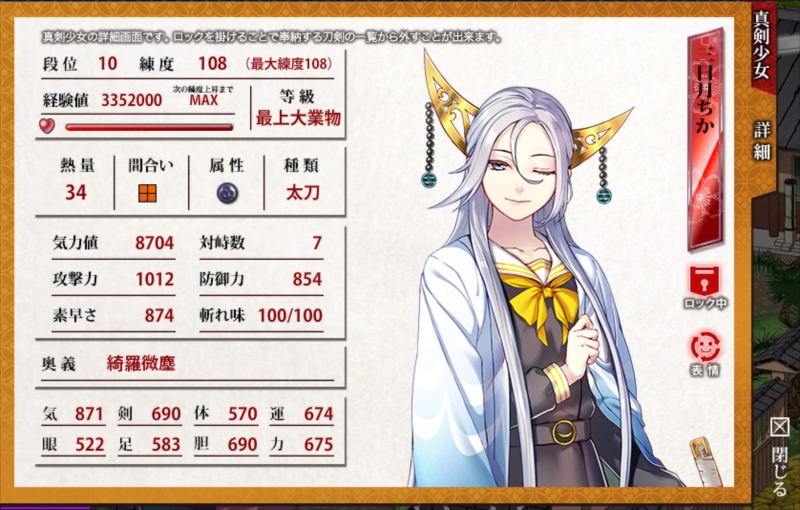Click the 太刀 weapon type label
The height and width of the screenshot is (510, 800).
303,193
